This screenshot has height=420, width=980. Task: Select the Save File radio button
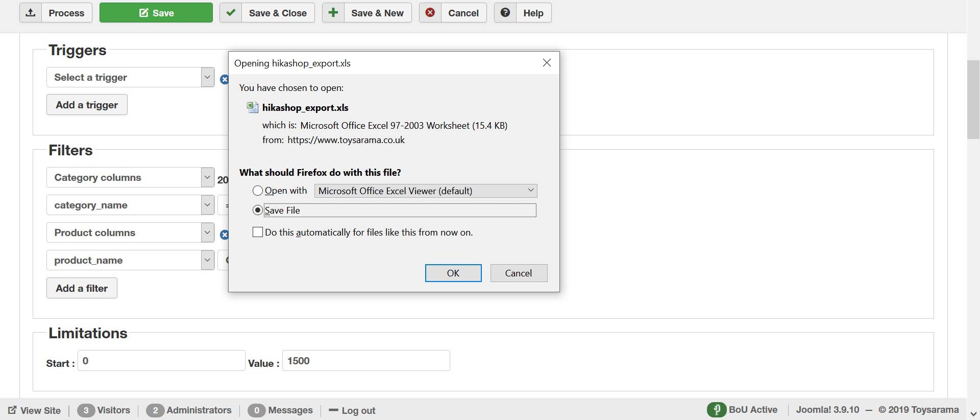click(258, 210)
